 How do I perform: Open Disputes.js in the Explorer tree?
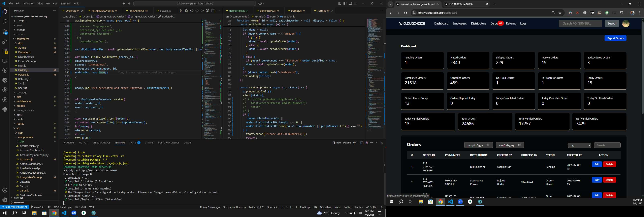[24, 52]
